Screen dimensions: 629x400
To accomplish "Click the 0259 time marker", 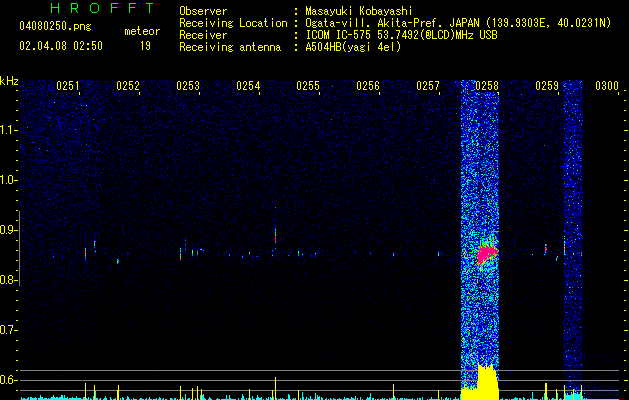I will [547, 86].
